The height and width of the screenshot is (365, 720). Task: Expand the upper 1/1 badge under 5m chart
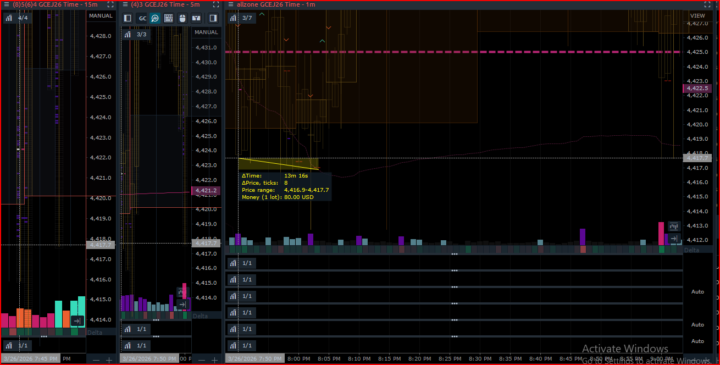[136, 329]
